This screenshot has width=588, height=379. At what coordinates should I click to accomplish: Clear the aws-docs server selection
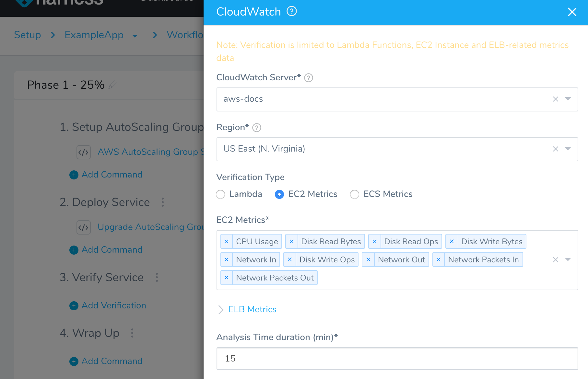point(556,99)
